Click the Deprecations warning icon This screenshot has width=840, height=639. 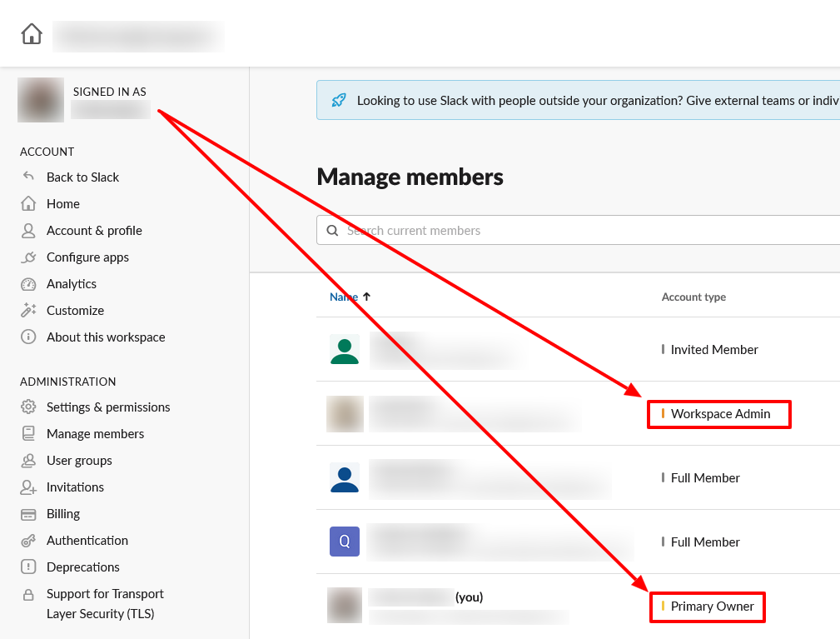coord(28,567)
